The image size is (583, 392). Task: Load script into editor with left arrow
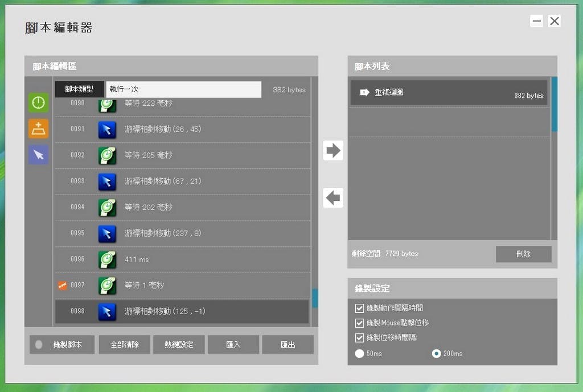(332, 197)
